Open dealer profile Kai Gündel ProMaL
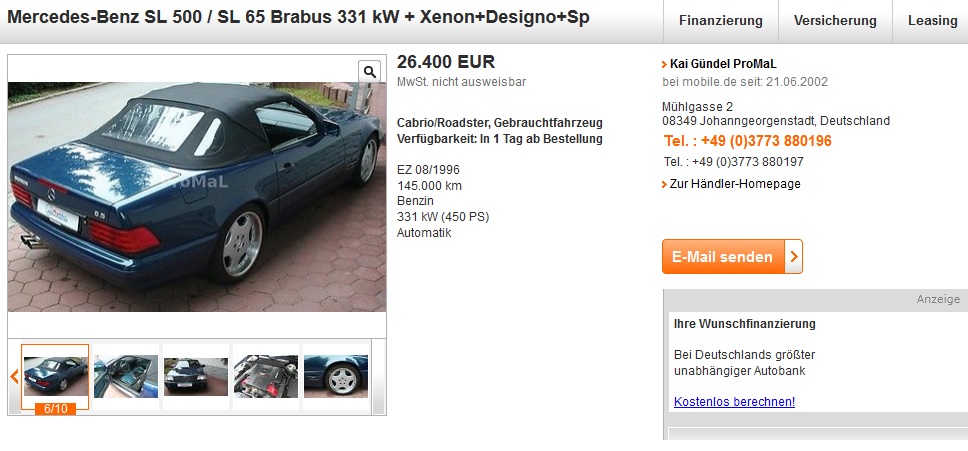The height and width of the screenshot is (451, 968). tap(723, 64)
